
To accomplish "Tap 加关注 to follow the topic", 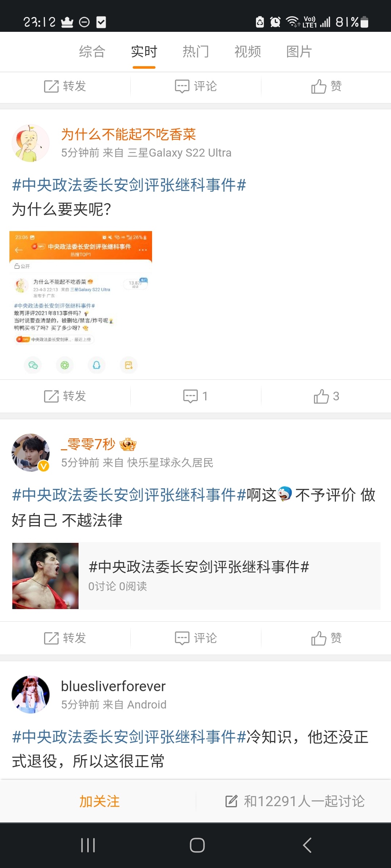I will (100, 801).
